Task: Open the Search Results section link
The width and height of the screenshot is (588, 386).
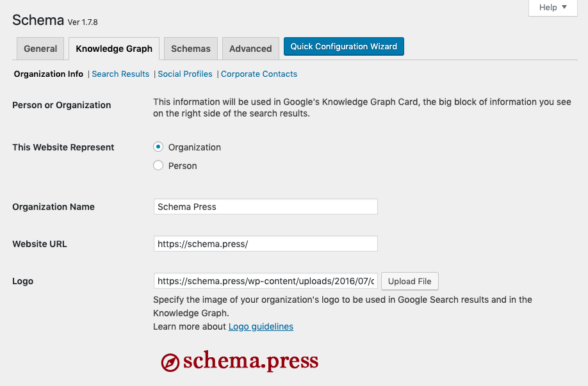Action: click(120, 74)
